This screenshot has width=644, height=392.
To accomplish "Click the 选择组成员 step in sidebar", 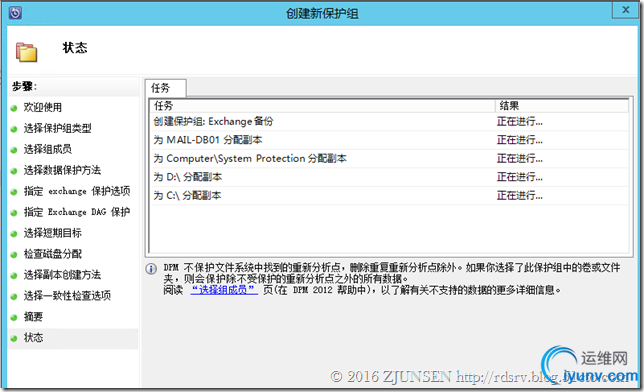I will pos(48,150).
